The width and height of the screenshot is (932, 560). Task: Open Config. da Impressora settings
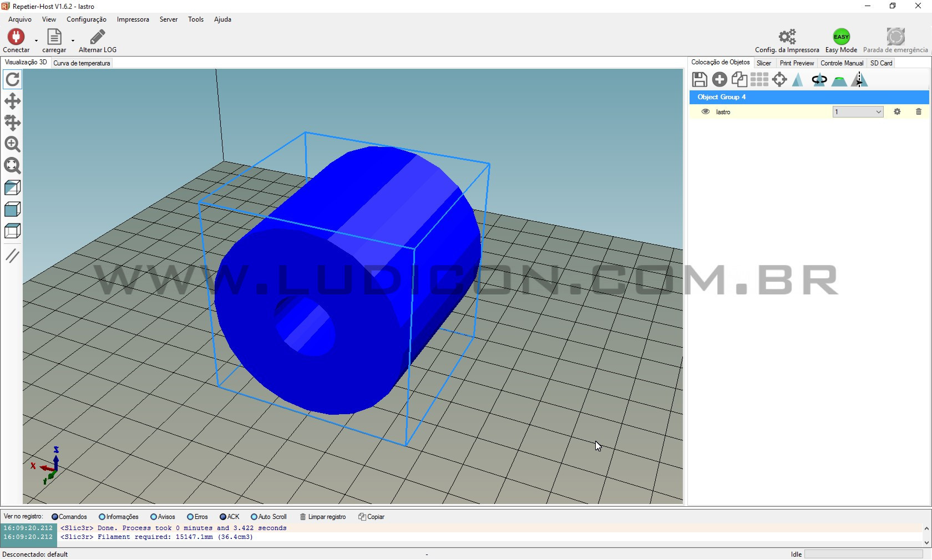click(x=787, y=41)
